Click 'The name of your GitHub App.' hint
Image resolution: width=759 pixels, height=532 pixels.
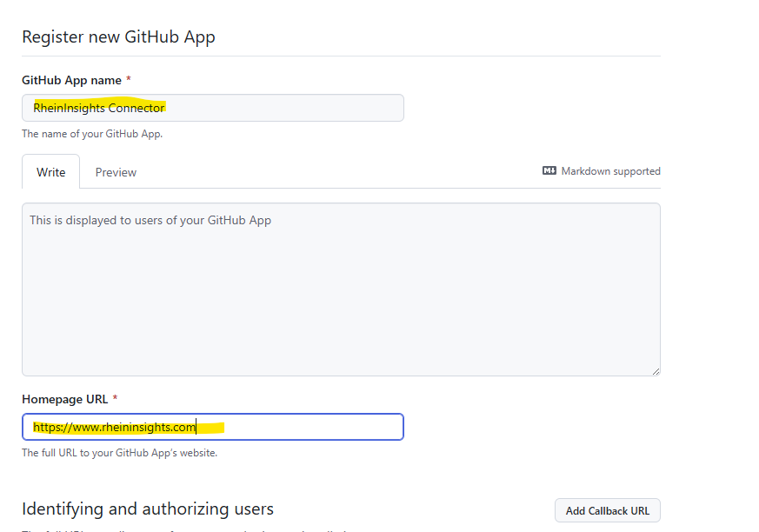pyautogui.click(x=92, y=134)
